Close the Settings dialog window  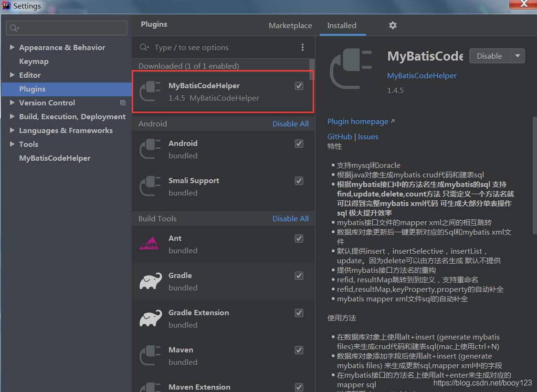coord(523,4)
